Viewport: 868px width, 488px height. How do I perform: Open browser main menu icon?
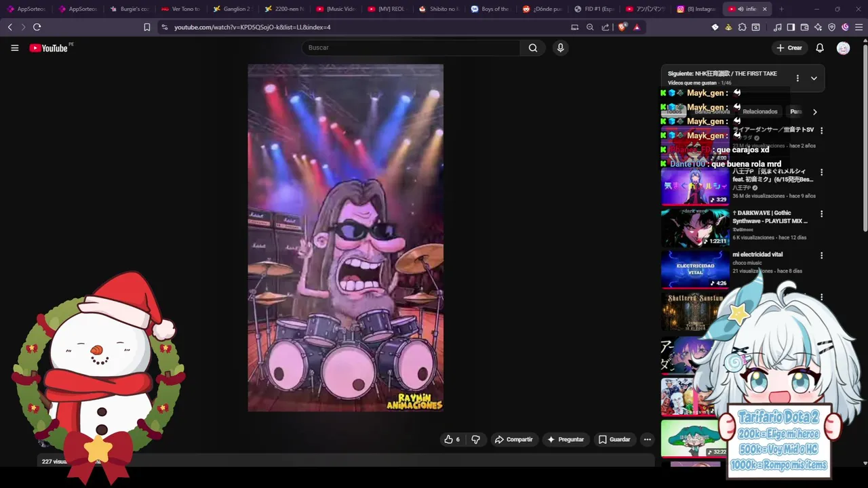click(859, 27)
